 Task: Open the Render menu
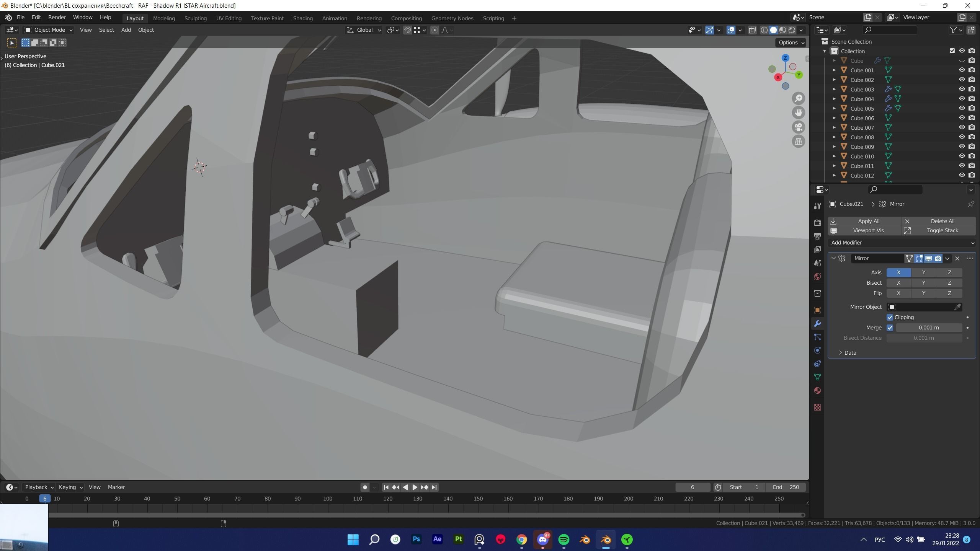(x=57, y=17)
